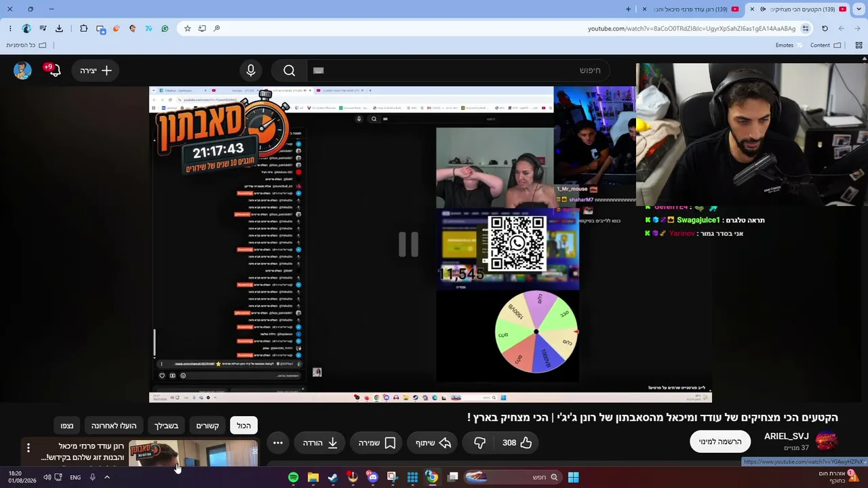Open the YouTube account avatar menu
Image resolution: width=868 pixels, height=488 pixels.
click(x=22, y=70)
